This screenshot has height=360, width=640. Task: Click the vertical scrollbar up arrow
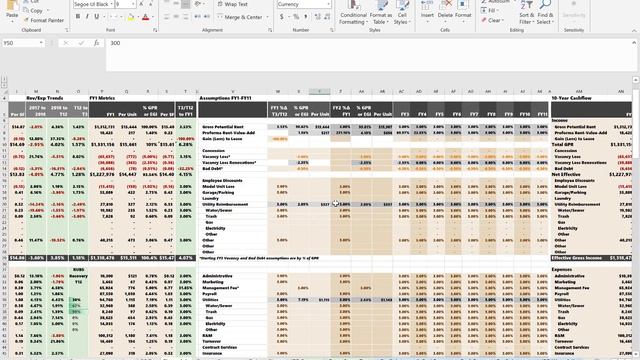(x=636, y=80)
